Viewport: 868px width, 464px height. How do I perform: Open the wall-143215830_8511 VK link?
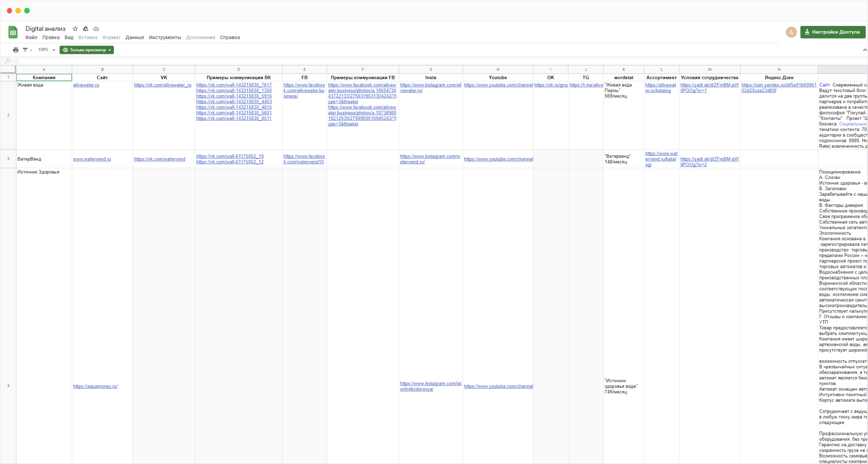click(x=234, y=119)
